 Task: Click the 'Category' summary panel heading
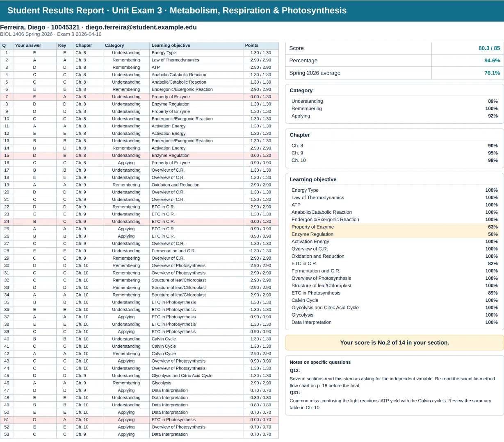(x=301, y=91)
